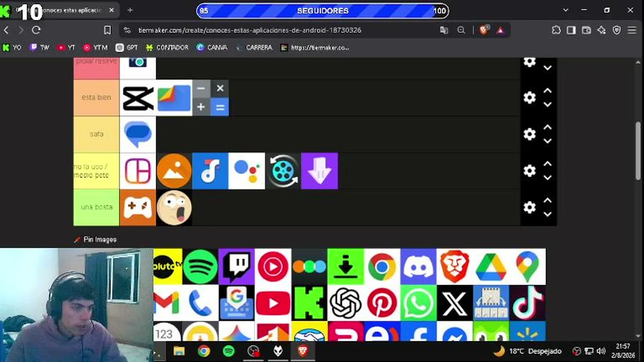644x362 pixels.
Task: Click the Brave lion icon in image pool
Action: point(454,266)
